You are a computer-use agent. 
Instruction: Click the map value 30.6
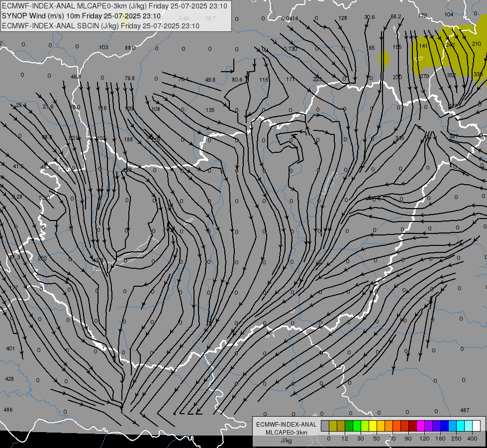point(370,17)
